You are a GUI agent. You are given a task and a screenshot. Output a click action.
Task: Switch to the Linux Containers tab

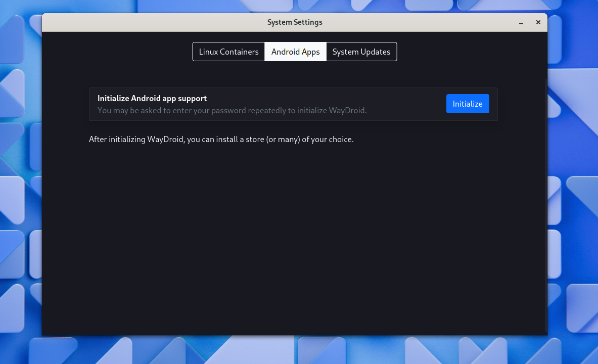[x=228, y=52]
